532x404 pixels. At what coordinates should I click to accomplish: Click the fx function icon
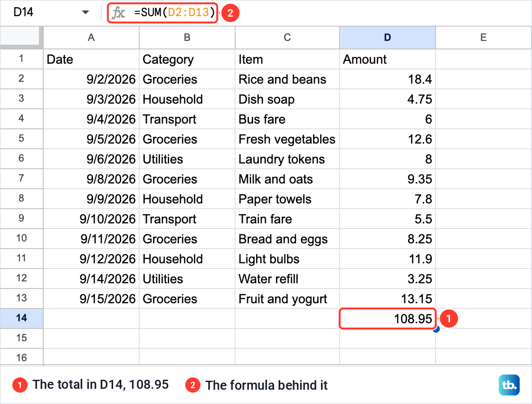[x=118, y=13]
